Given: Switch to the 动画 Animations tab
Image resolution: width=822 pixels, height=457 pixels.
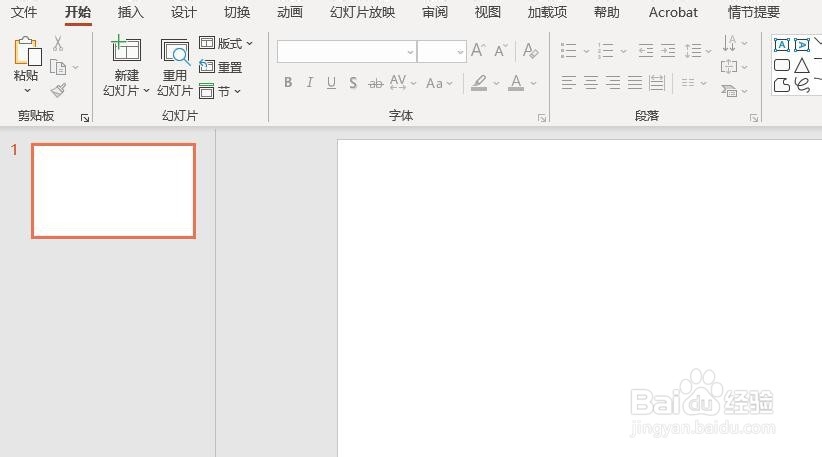Looking at the screenshot, I should click(x=290, y=12).
